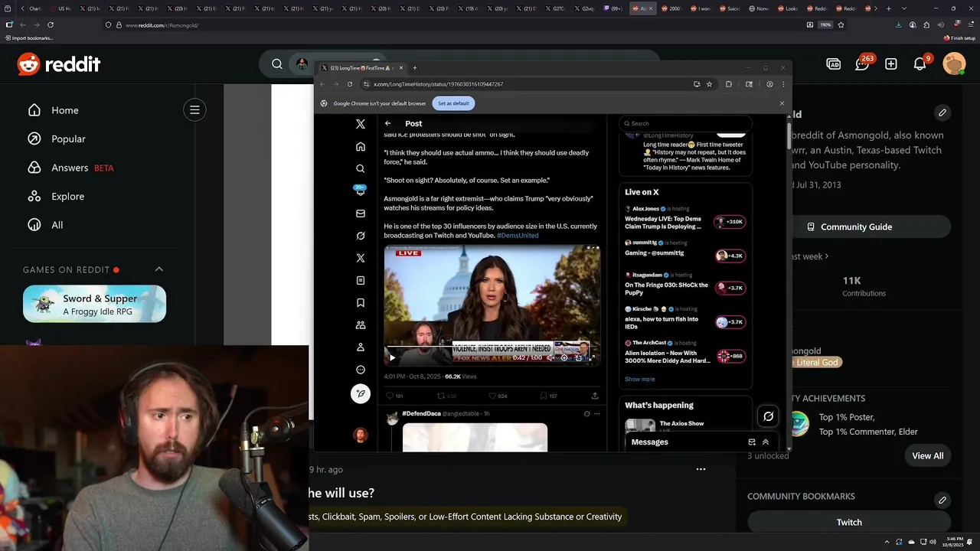Reload the X page
The height and width of the screenshot is (551, 980).
(350, 84)
